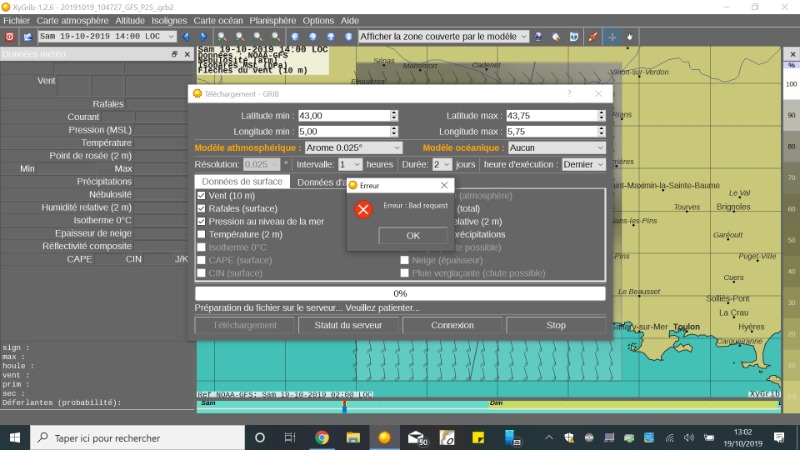
Task: Click the globe download icon after zone dropdown
Action: pos(538,37)
